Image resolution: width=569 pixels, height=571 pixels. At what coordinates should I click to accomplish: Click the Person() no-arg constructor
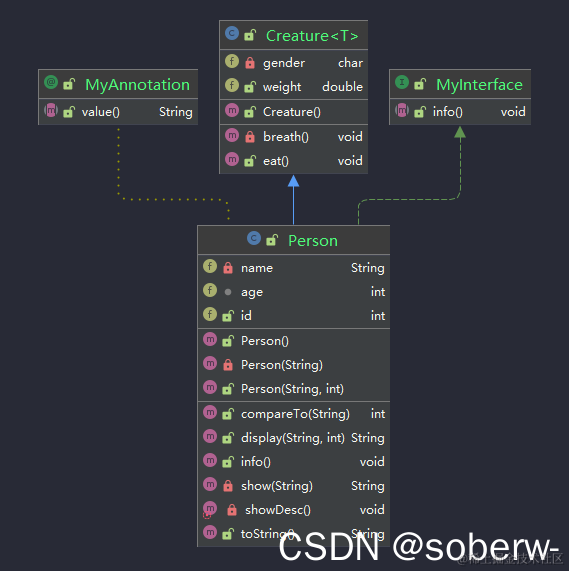click(x=294, y=341)
